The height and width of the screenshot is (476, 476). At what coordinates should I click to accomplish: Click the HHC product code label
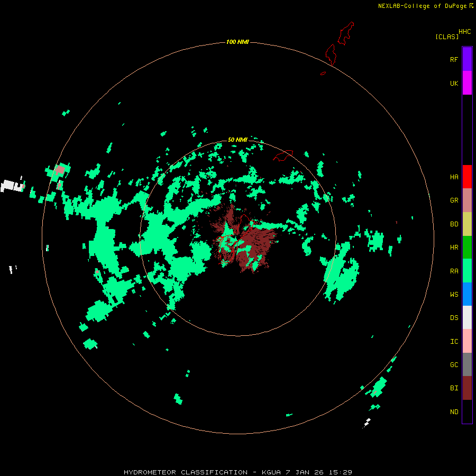pyautogui.click(x=464, y=32)
